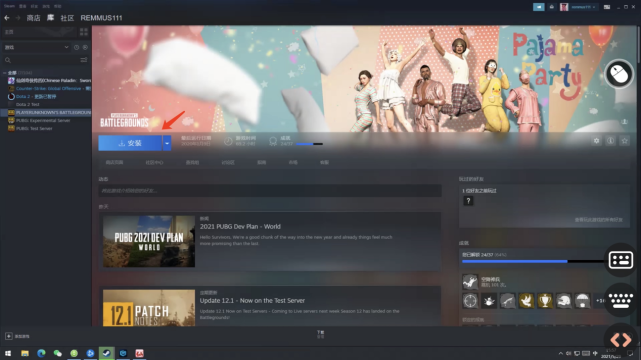Open File Explorer from the taskbar

25,353
